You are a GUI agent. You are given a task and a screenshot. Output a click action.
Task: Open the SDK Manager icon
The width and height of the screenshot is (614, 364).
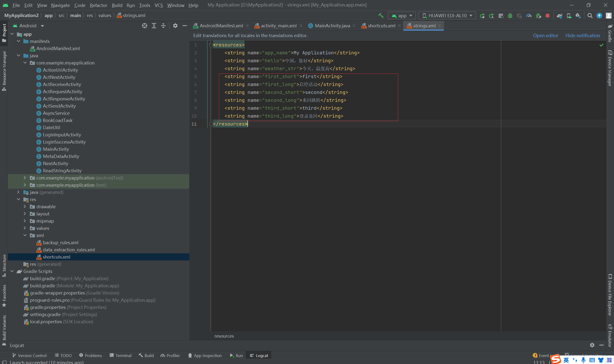[x=578, y=16]
